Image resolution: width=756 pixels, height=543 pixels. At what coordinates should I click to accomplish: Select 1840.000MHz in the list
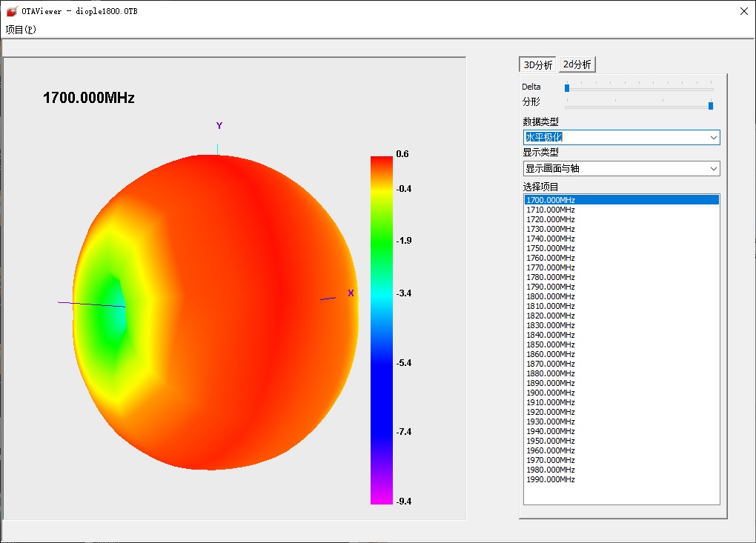coord(622,335)
